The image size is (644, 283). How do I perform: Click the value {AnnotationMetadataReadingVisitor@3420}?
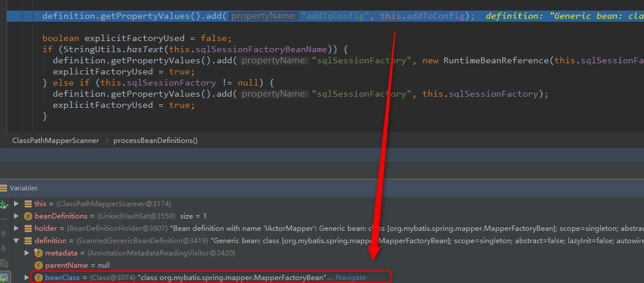point(160,253)
